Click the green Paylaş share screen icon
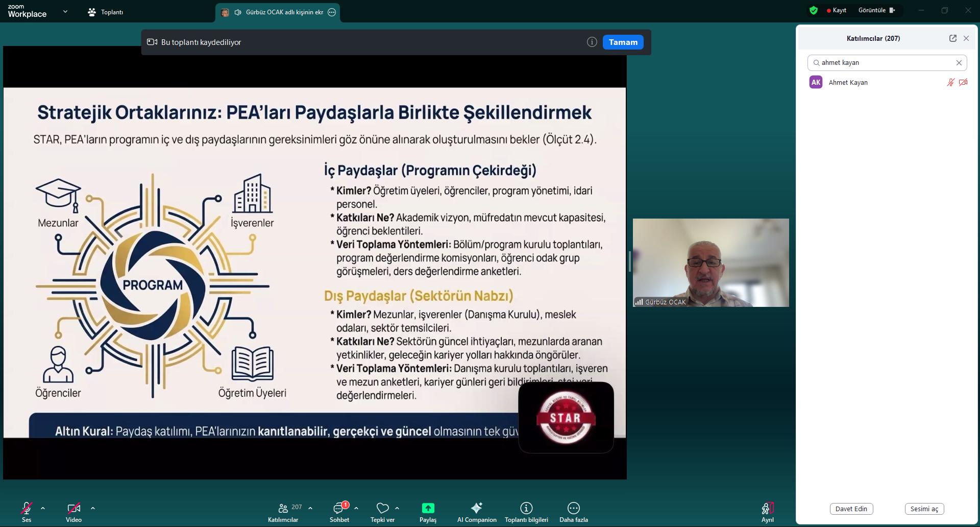Screen dimensions: 980x527 coord(428,508)
